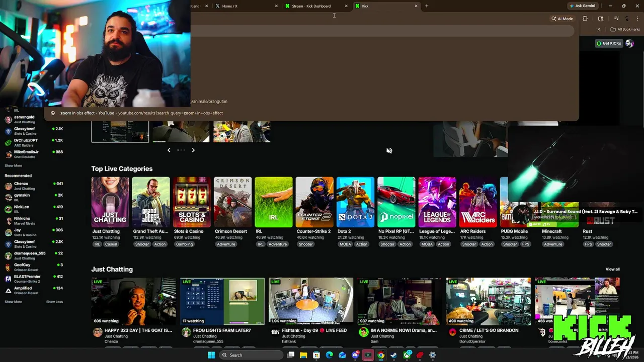
Task: Open Fishtank Day 09 stream thumbnail
Action: [311, 301]
